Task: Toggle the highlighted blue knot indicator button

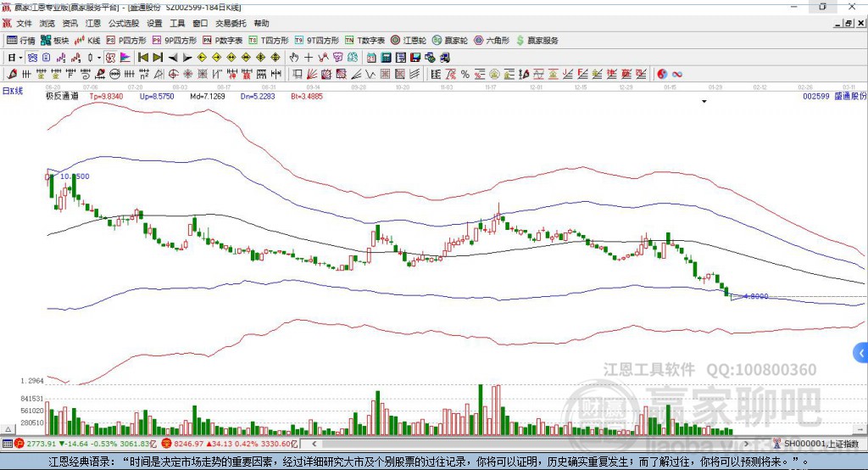Action: [32, 58]
